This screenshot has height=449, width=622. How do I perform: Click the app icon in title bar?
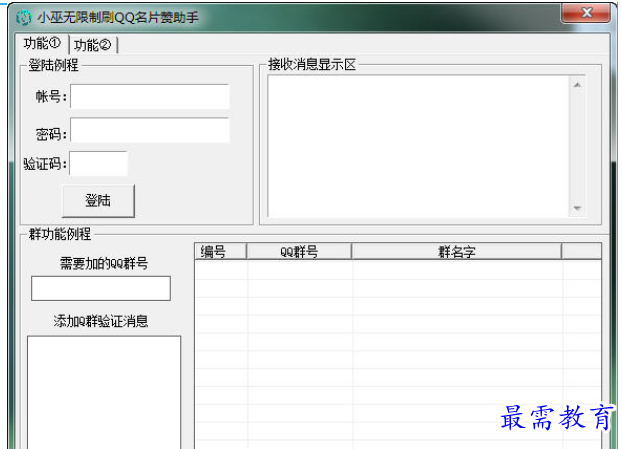coord(23,17)
